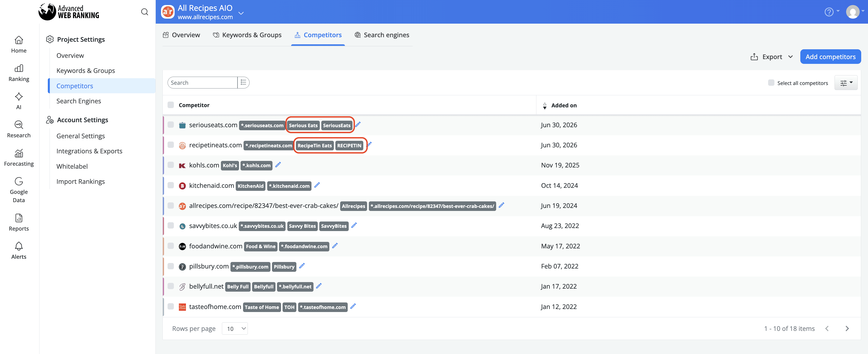Image resolution: width=868 pixels, height=354 pixels.
Task: Go to next page of competitors
Action: (x=847, y=328)
